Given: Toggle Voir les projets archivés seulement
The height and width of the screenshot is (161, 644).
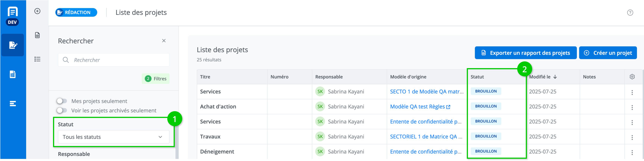Looking at the screenshot, I should tap(62, 110).
